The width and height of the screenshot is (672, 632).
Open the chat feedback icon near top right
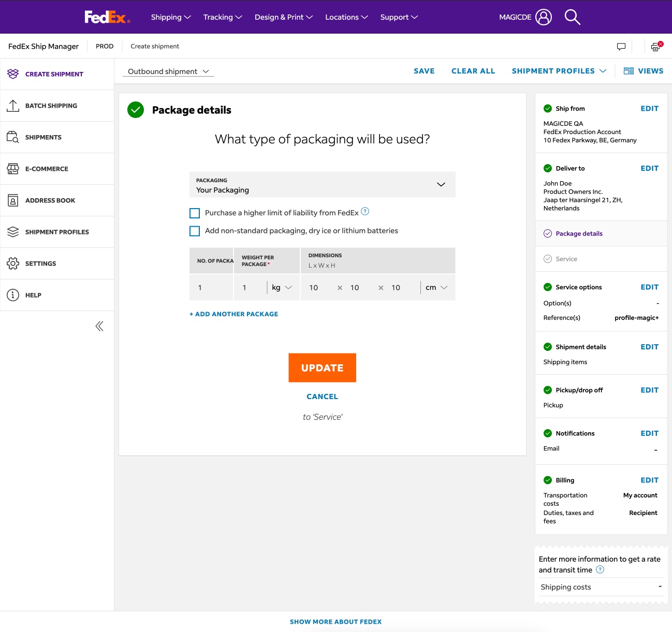(x=621, y=46)
